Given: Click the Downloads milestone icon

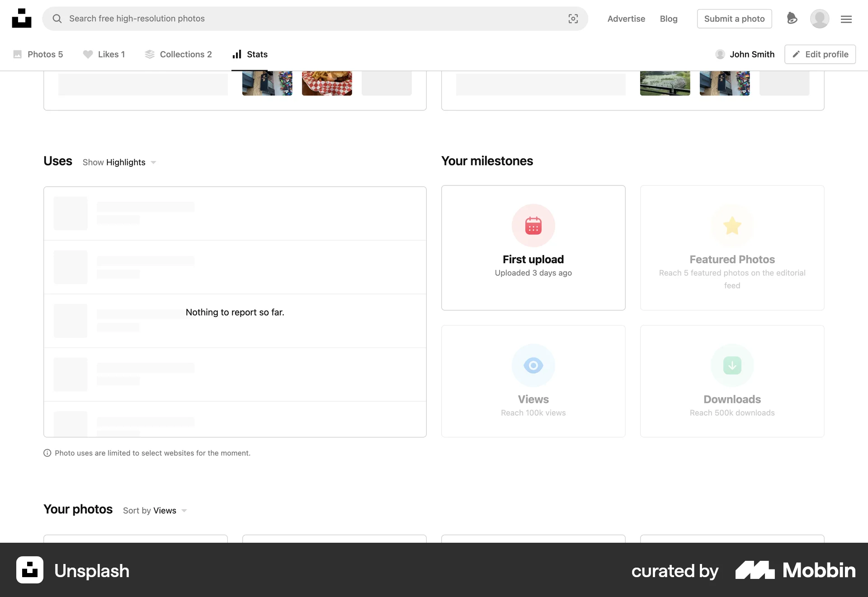Looking at the screenshot, I should [x=731, y=365].
